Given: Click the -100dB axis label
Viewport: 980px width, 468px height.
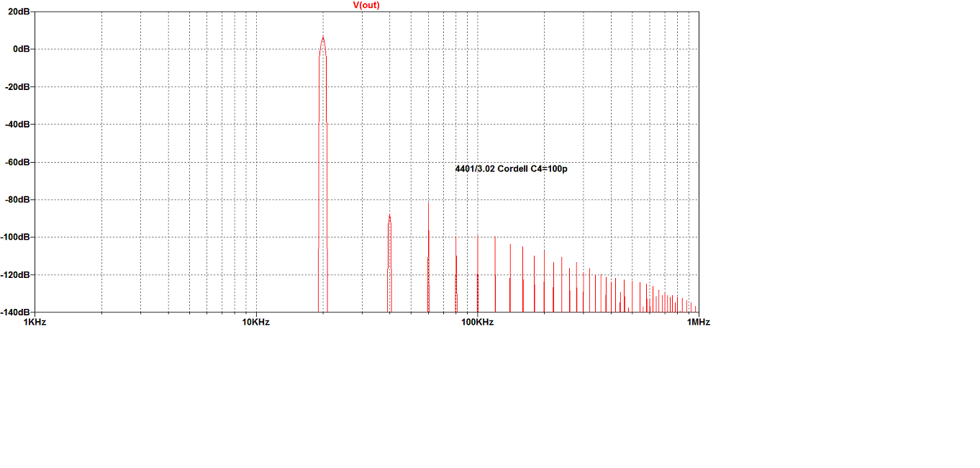Looking at the screenshot, I should coord(15,237).
